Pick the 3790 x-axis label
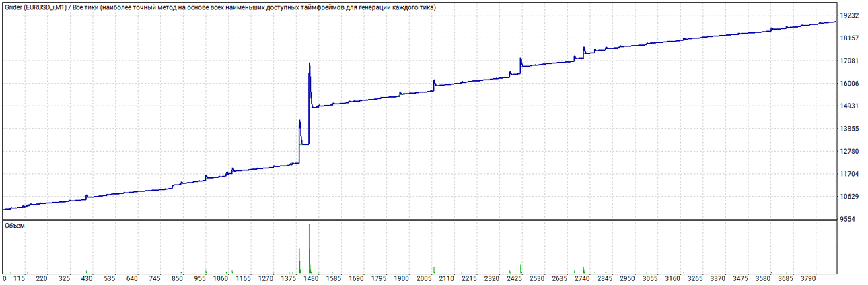This screenshot has height=285, width=868. click(x=808, y=278)
